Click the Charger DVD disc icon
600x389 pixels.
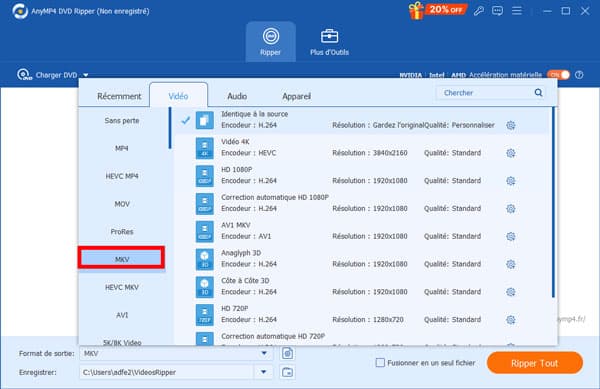point(24,75)
